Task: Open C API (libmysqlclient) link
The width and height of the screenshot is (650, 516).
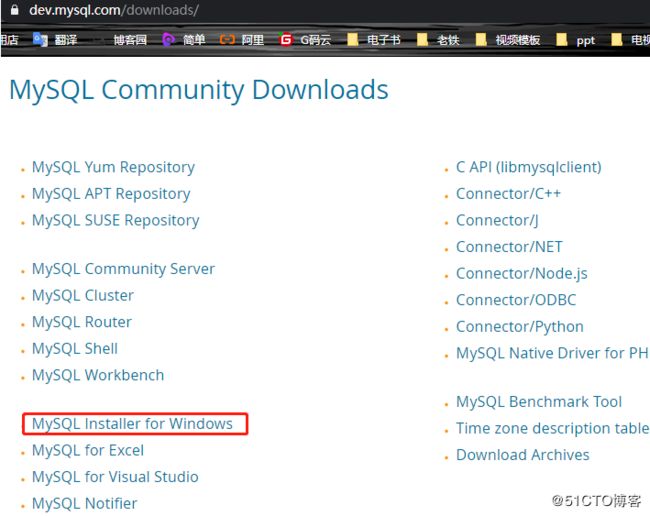Action: (529, 167)
